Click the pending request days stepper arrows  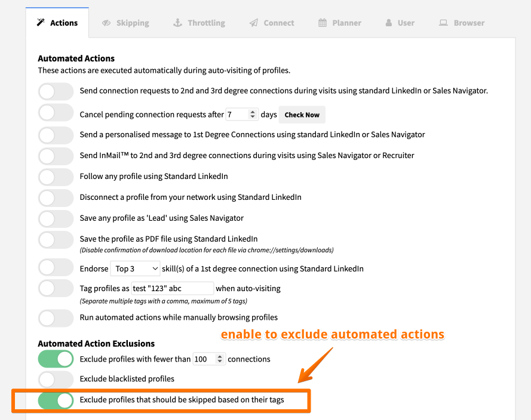tap(252, 115)
